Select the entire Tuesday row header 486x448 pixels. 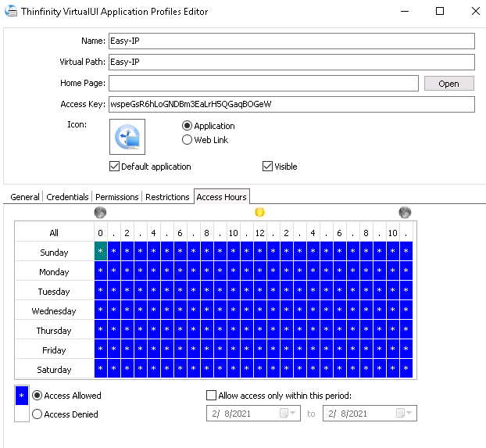click(54, 292)
